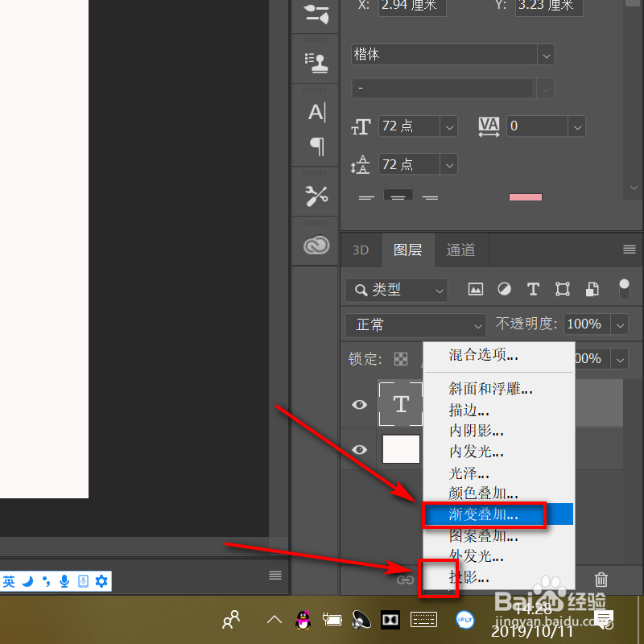Choose 光泽... from the menu
Image resolution: width=644 pixels, height=644 pixels.
coord(499,473)
